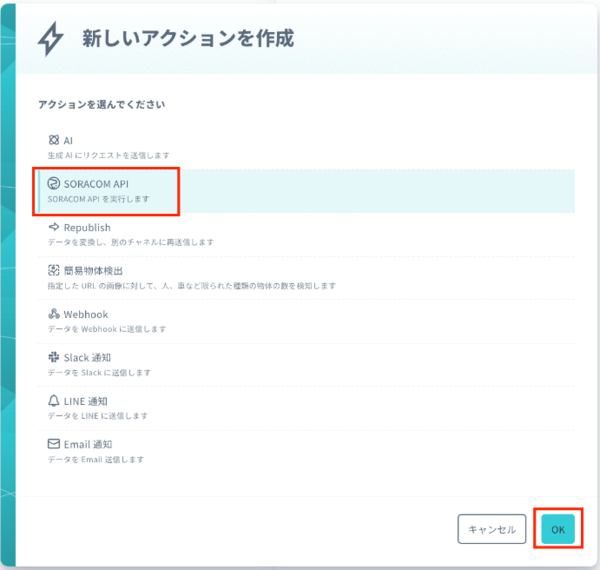Screen dimensions: 600x570
Task: Pick the 簡易物体検出 action title
Action: [x=93, y=271]
